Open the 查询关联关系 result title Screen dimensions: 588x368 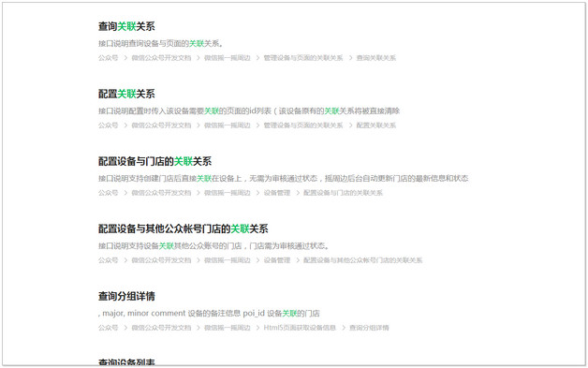click(x=126, y=26)
